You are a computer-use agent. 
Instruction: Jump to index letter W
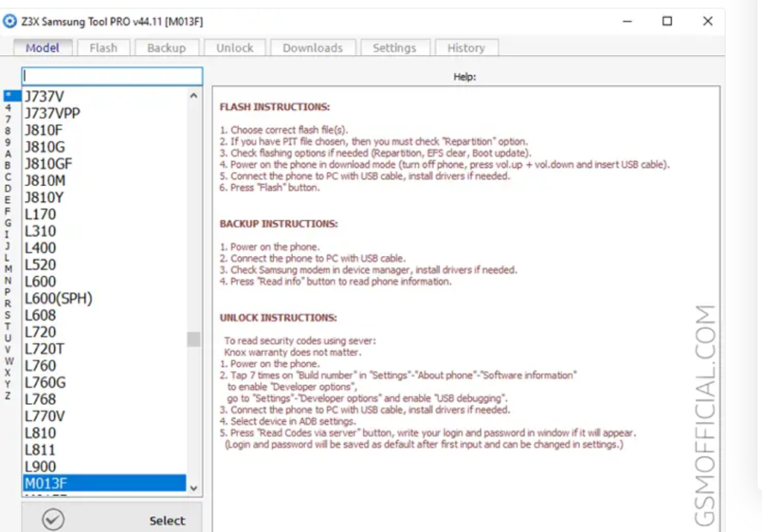click(x=9, y=361)
